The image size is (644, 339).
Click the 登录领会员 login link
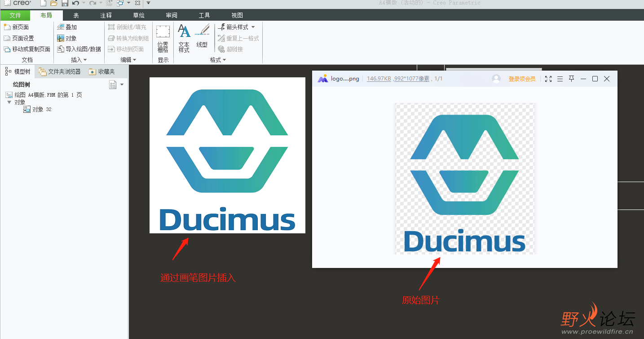click(522, 79)
